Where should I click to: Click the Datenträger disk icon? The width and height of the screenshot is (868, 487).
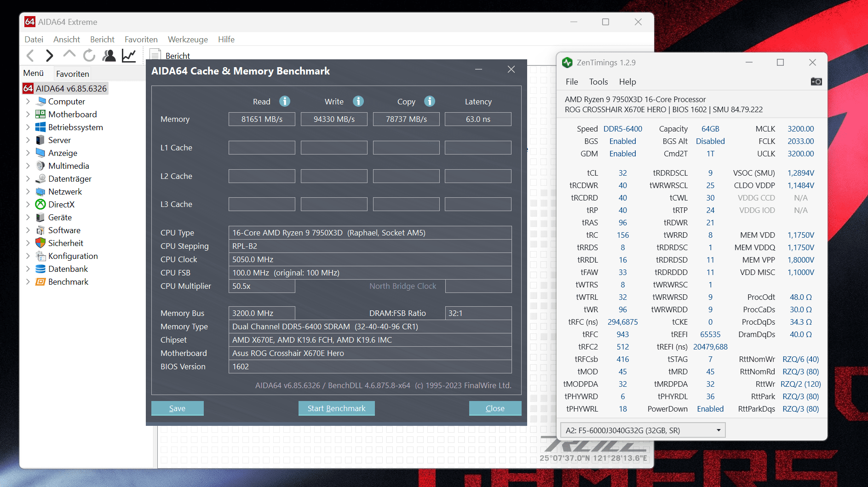coord(40,178)
